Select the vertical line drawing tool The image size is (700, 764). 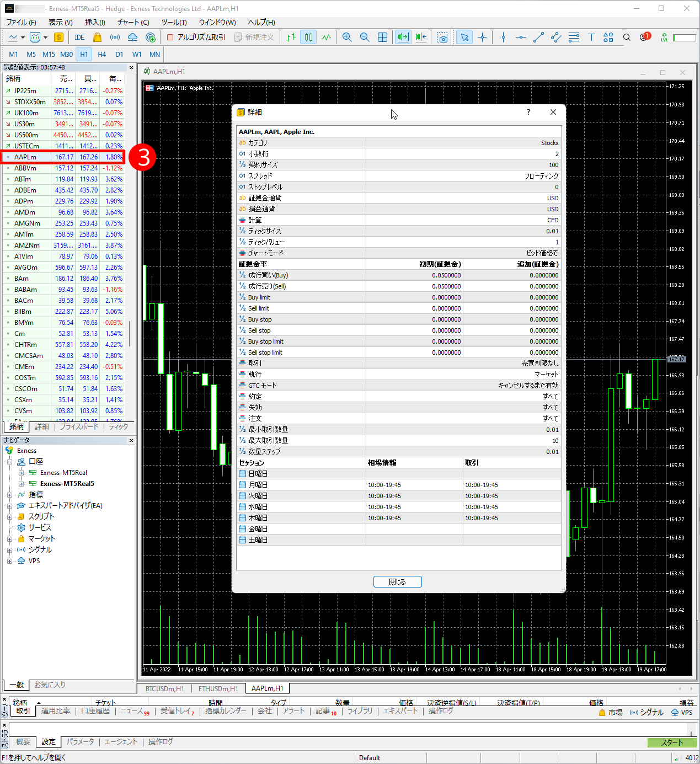[503, 37]
